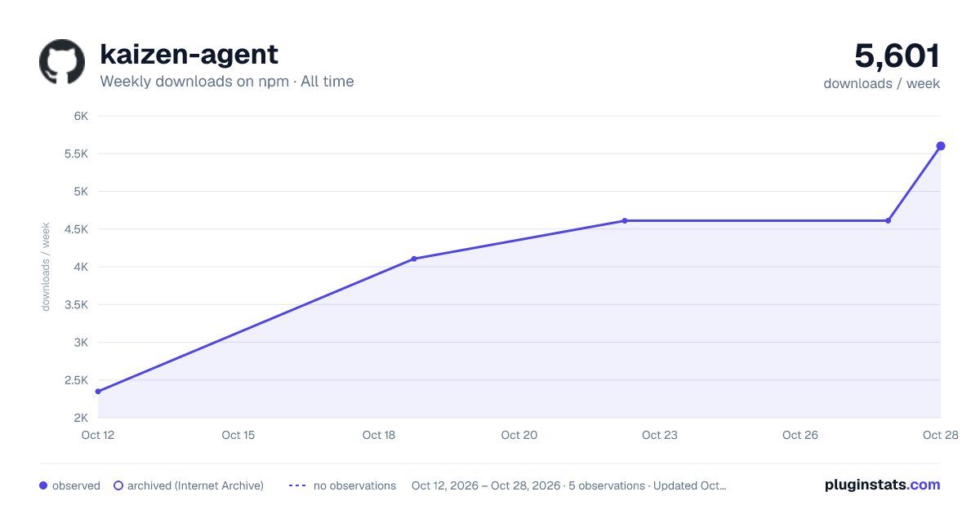
Task: Click the date range and observations footer text
Action: 568,485
